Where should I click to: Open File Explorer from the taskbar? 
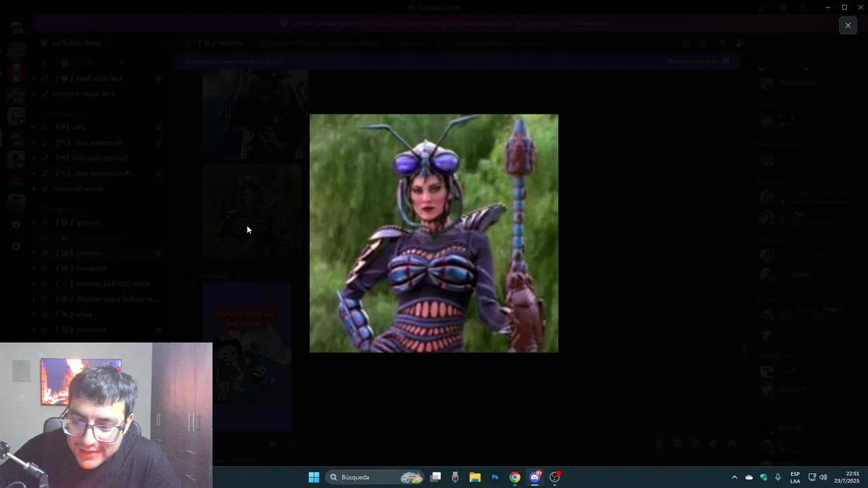(x=475, y=477)
